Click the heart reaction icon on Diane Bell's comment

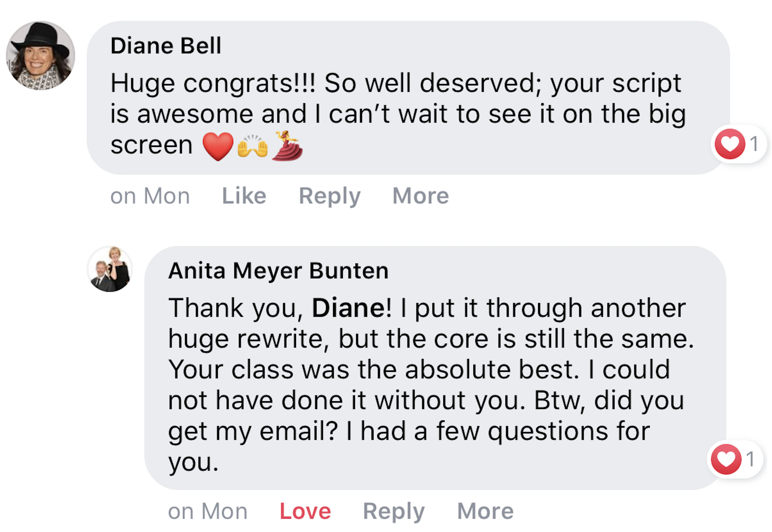coord(730,144)
